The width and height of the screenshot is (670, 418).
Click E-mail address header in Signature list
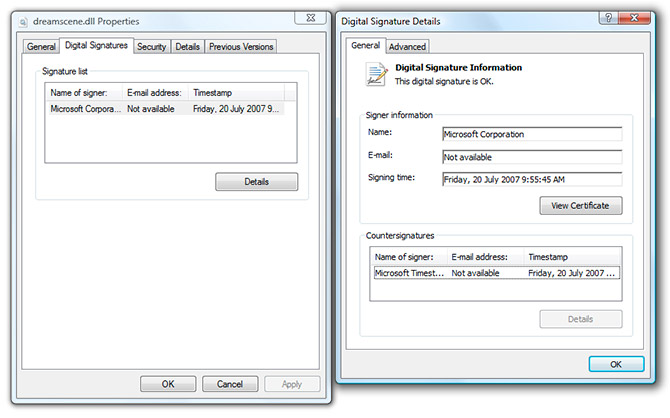[x=155, y=93]
